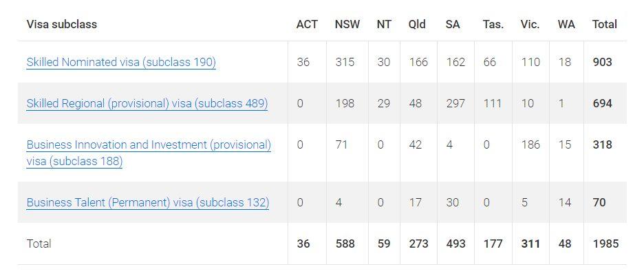Open Skilled Regional provisional visa subclass 489 link
The height and width of the screenshot is (280, 644).
tap(147, 103)
